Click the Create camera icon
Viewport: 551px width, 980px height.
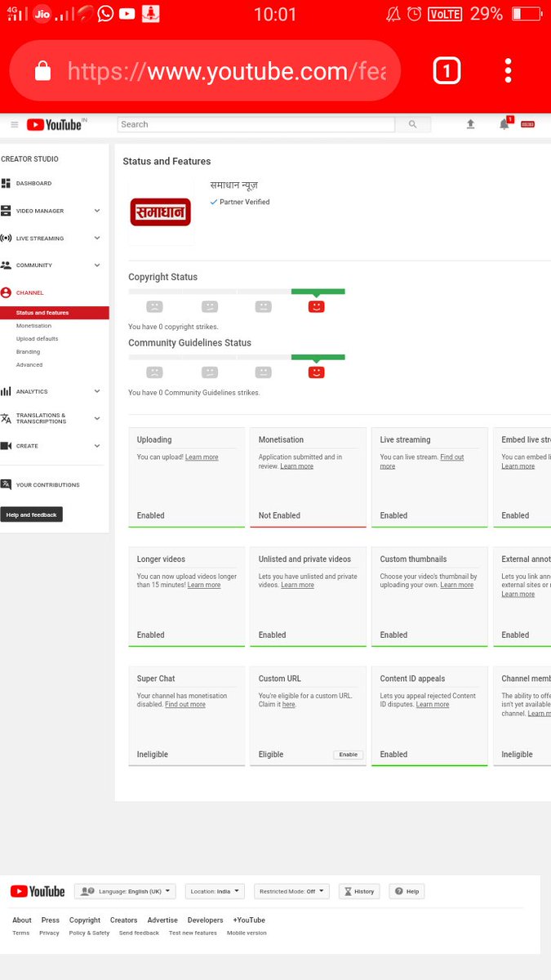(x=6, y=446)
